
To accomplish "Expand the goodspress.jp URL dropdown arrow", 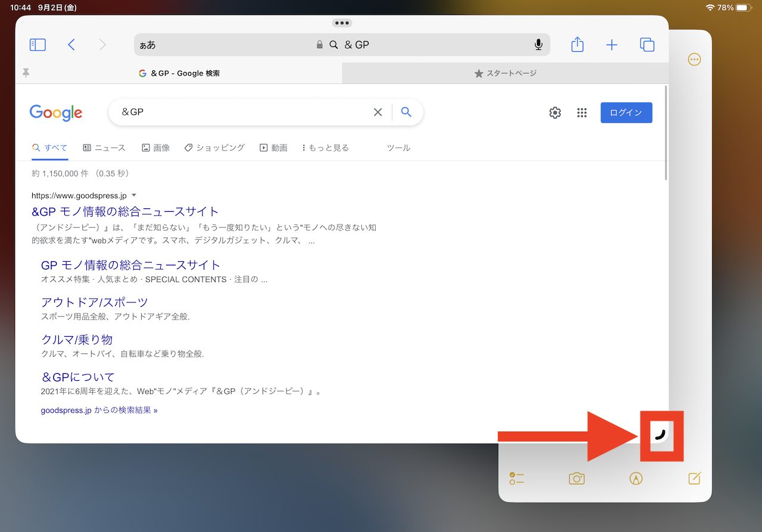I will coord(134,195).
